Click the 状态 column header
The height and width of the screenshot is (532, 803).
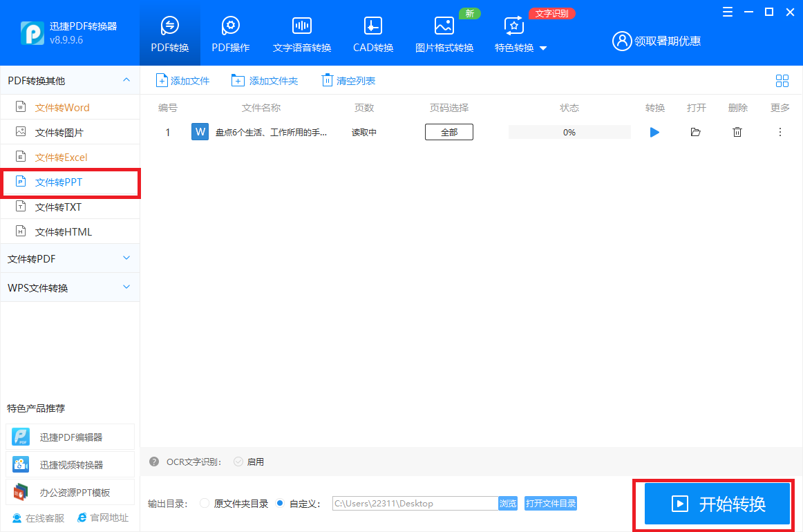click(569, 108)
